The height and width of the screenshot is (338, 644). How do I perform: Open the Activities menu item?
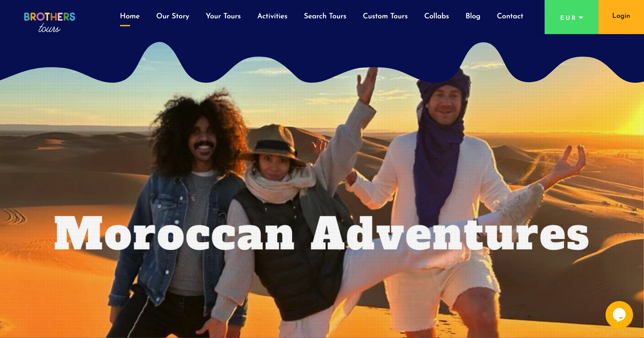[272, 16]
